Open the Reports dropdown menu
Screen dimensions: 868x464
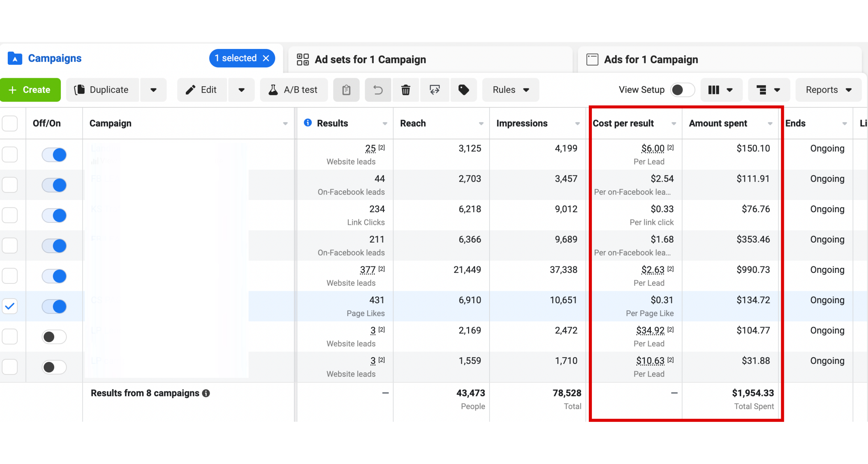click(828, 90)
